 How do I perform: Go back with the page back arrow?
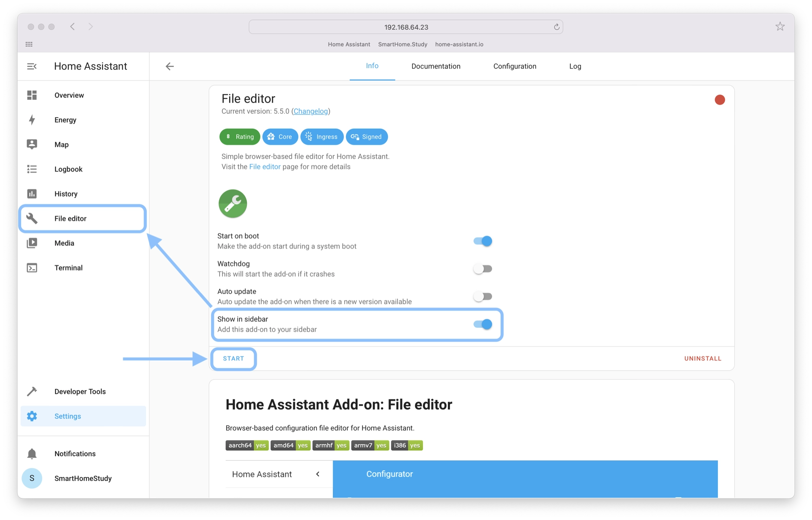click(170, 66)
